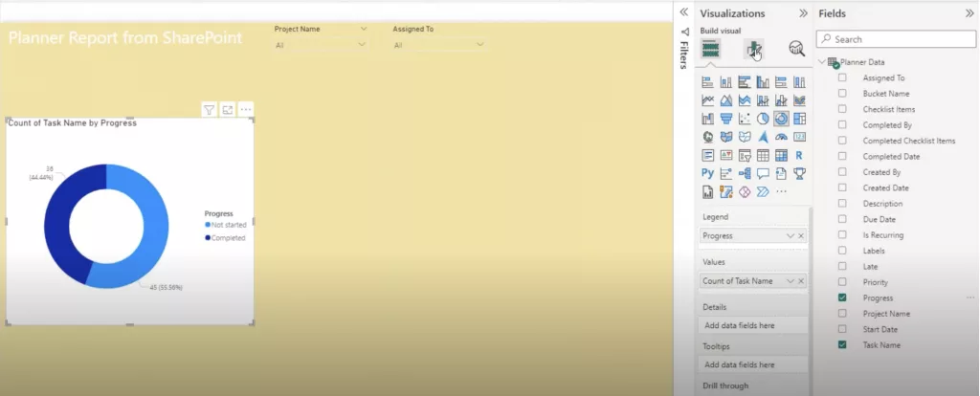Remove Progress from Legend well
Screen dimensions: 980x396
coord(801,236)
